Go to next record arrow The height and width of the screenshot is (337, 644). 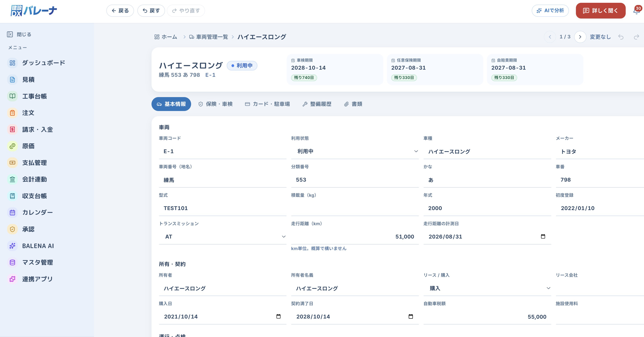(x=580, y=37)
